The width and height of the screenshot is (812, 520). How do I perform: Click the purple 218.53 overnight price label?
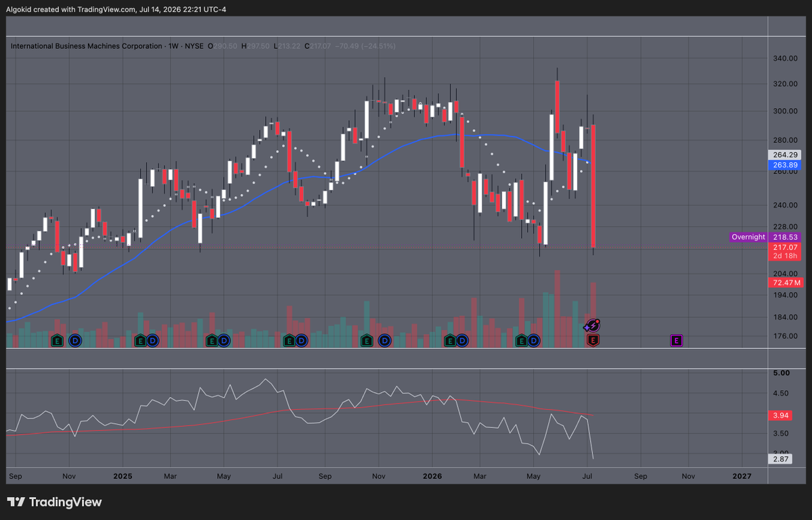click(786, 237)
